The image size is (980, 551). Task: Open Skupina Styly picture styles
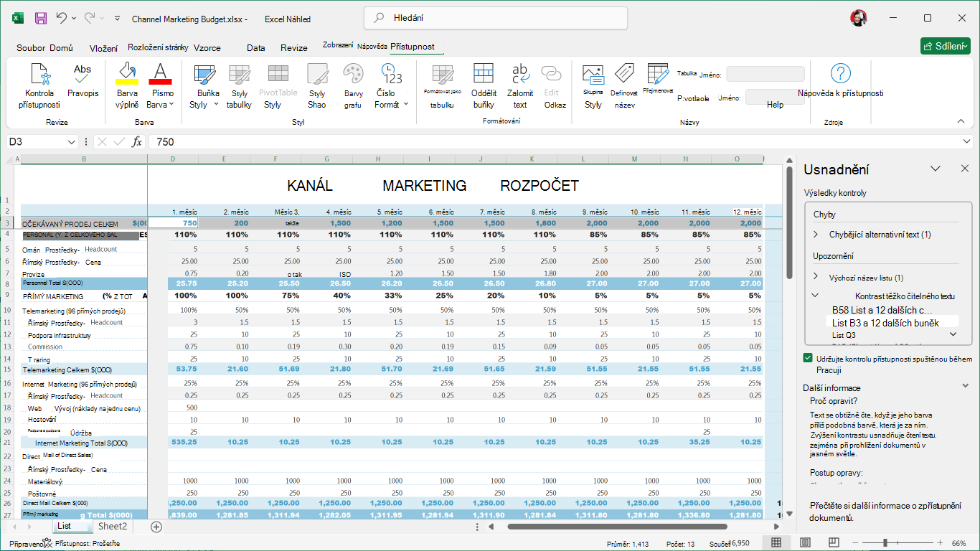point(593,86)
